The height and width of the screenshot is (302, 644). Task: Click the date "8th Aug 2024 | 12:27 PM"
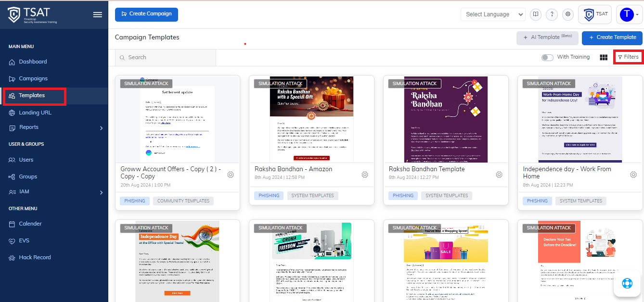click(x=414, y=178)
